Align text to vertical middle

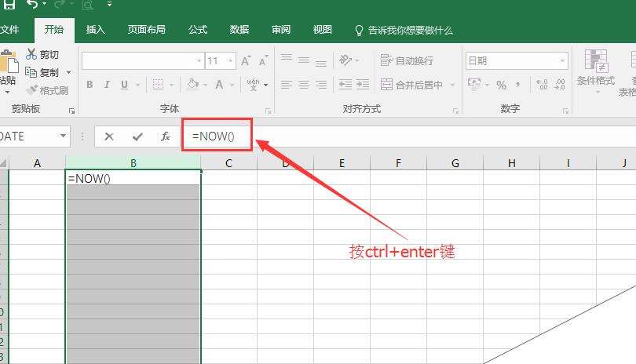(304, 60)
